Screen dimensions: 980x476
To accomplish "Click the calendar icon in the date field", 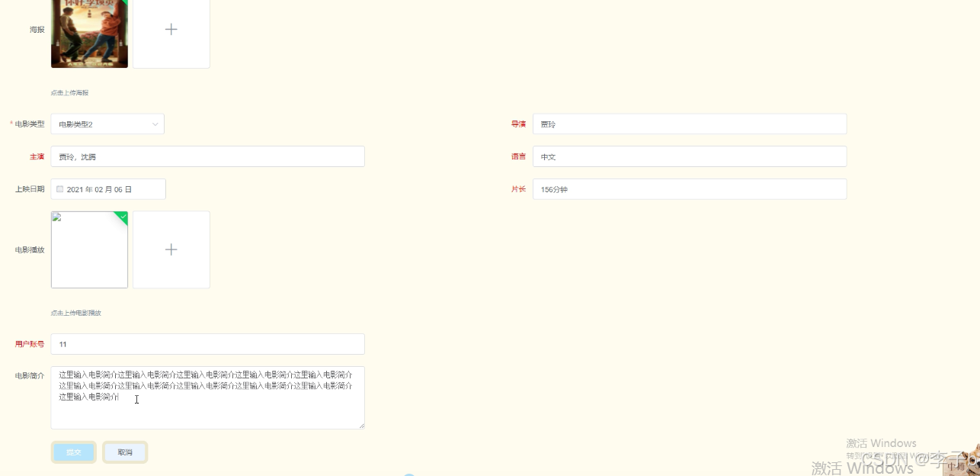I will point(60,189).
